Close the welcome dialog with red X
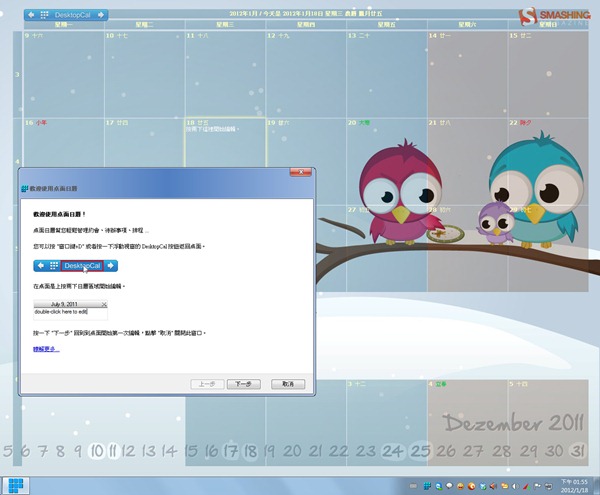 pos(301,172)
